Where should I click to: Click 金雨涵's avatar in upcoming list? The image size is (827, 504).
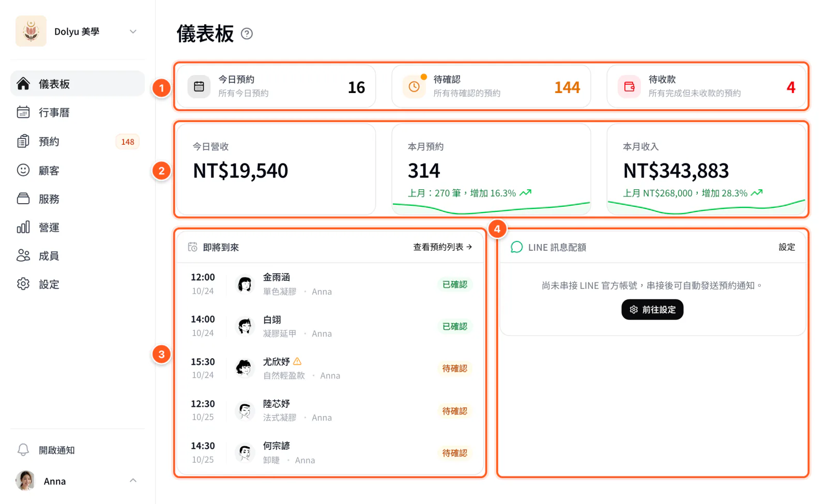[244, 284]
